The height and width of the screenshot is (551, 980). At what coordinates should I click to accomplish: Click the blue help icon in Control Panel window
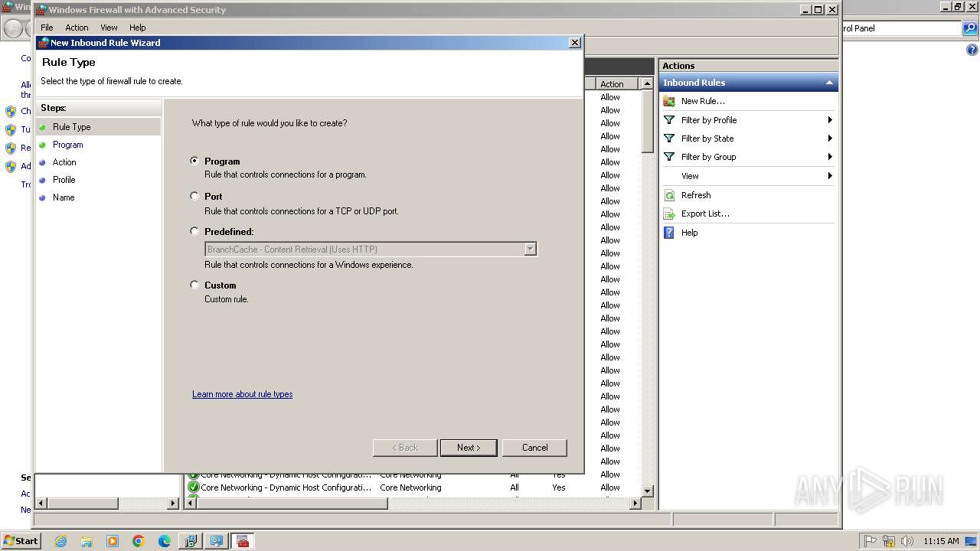point(972,51)
